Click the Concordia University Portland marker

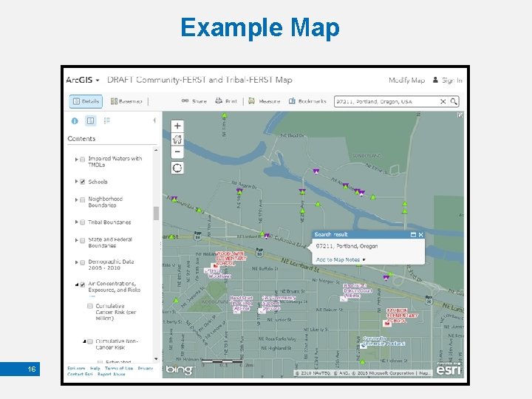[363, 345]
